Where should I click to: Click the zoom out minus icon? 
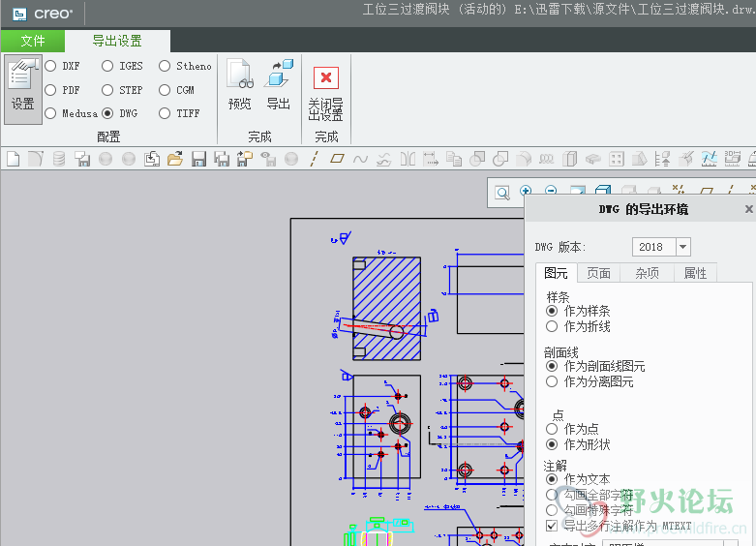pyautogui.click(x=551, y=191)
